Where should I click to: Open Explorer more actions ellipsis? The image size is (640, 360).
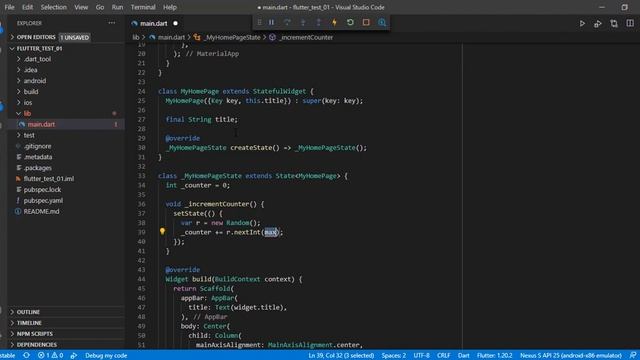(111, 23)
